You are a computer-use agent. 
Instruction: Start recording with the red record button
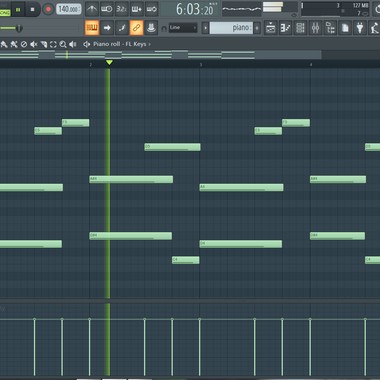coord(48,9)
